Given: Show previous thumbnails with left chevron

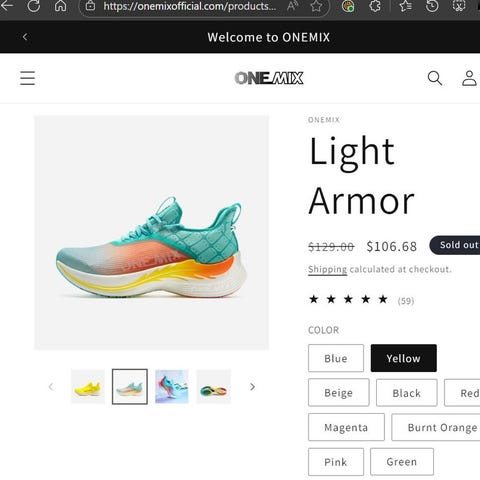Looking at the screenshot, I should (51, 387).
